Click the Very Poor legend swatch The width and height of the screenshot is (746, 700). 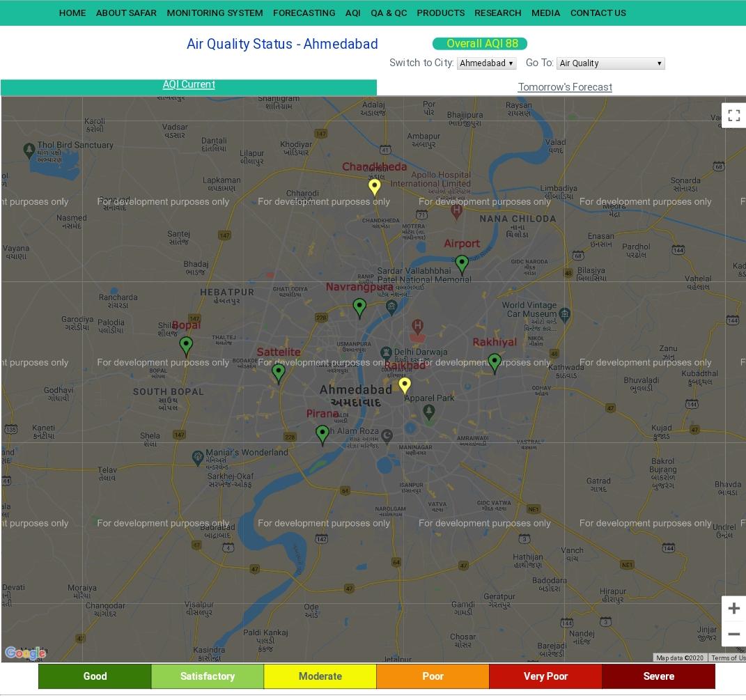click(545, 676)
